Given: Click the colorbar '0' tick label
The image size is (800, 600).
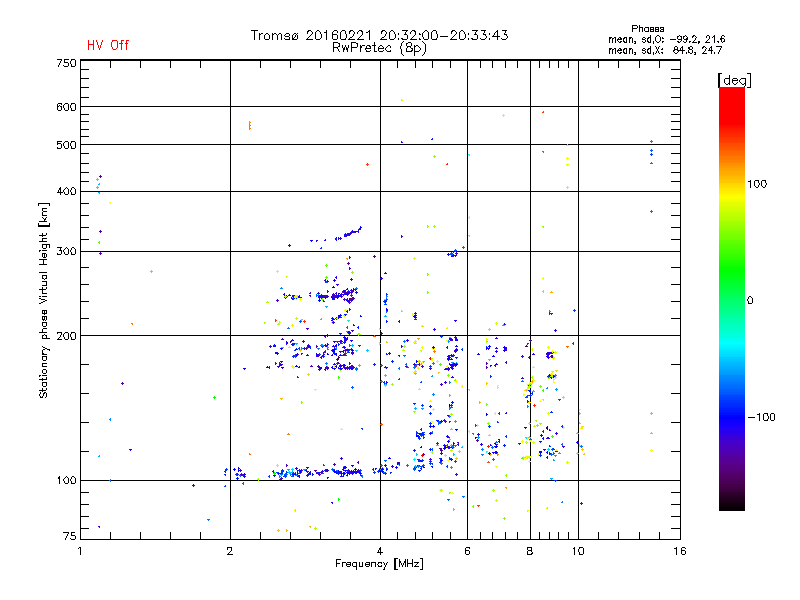Looking at the screenshot, I should (750, 300).
